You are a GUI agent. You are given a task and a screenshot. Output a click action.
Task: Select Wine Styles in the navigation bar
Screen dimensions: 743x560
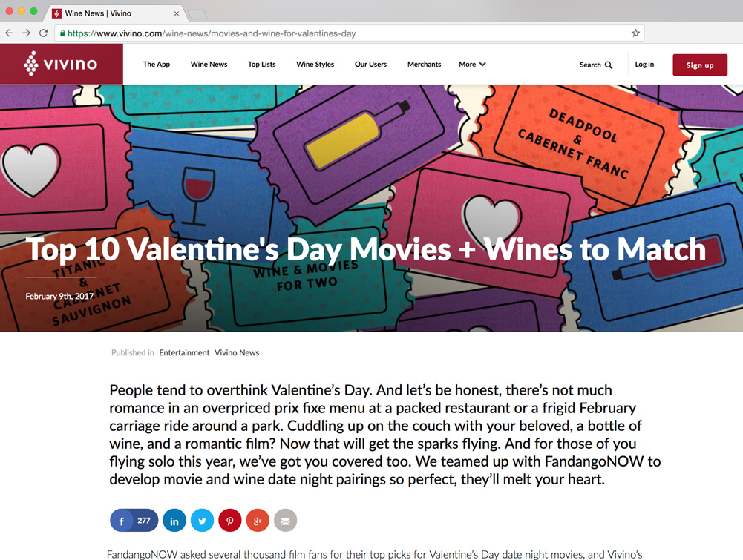(x=315, y=64)
